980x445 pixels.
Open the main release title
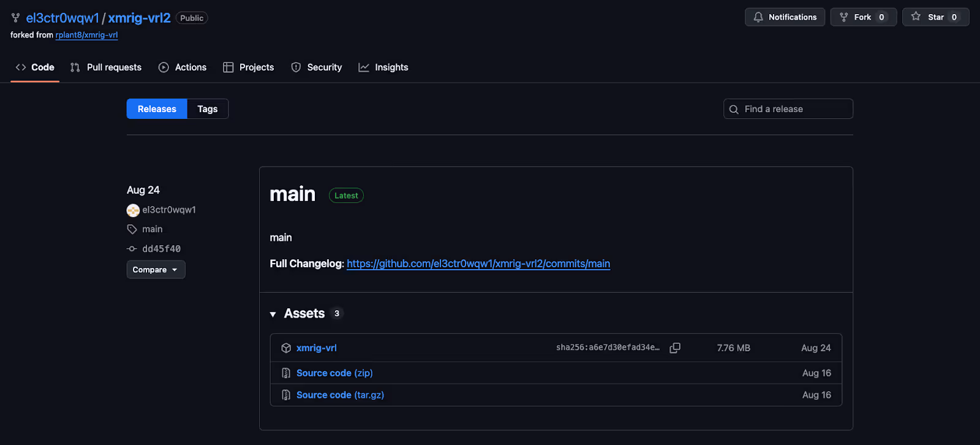[293, 194]
